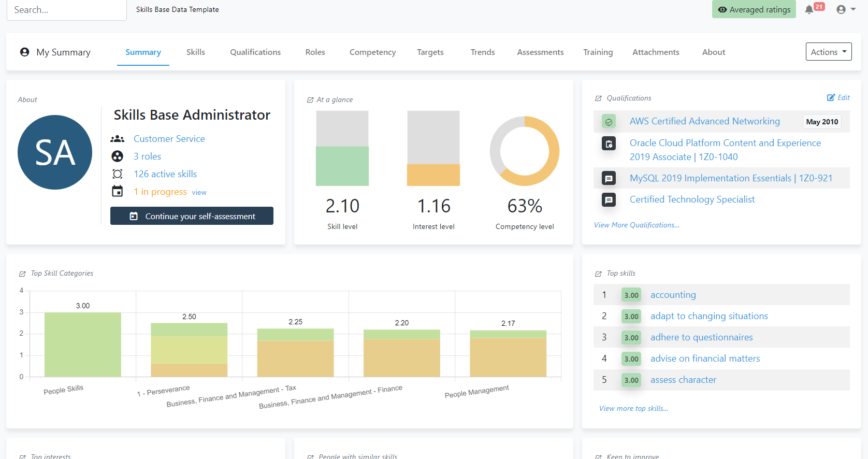The width and height of the screenshot is (868, 459).
Task: Edit the Qualifications panel
Action: (x=838, y=97)
